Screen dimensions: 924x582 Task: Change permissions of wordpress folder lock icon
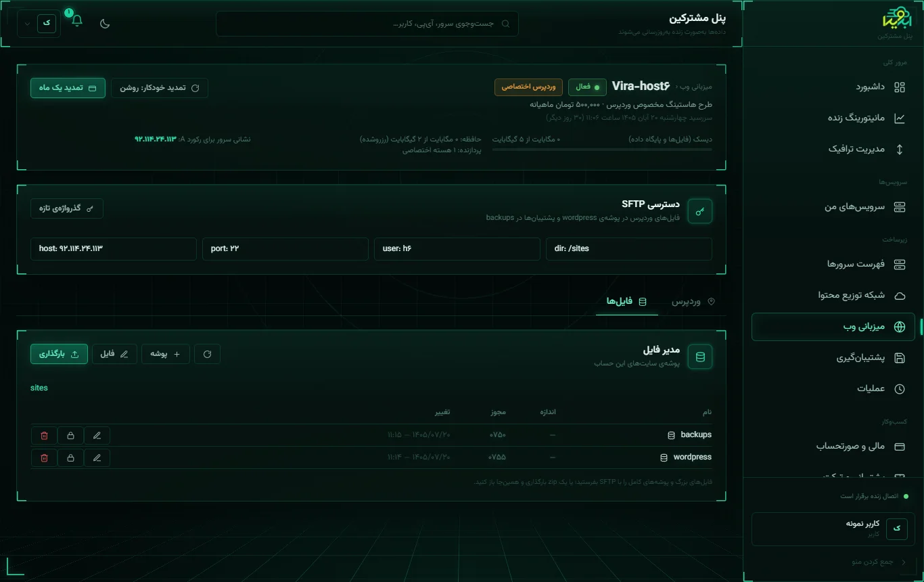tap(71, 458)
